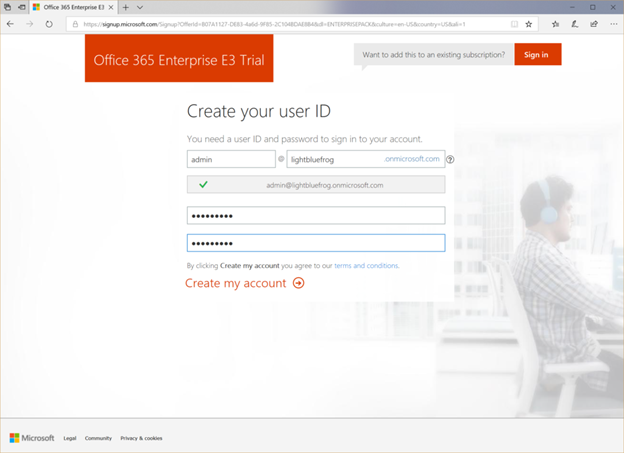624x453 pixels.
Task: Click the confirm password field
Action: tap(316, 243)
